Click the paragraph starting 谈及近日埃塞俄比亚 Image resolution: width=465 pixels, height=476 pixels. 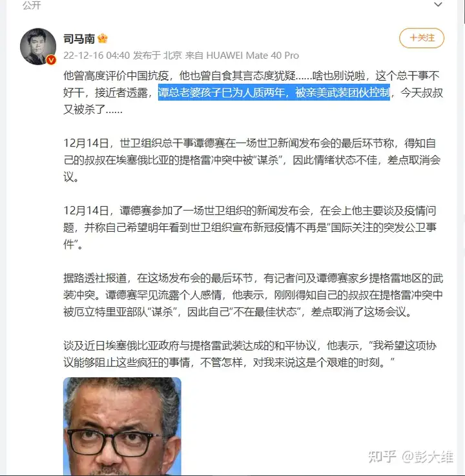pyautogui.click(x=250, y=354)
